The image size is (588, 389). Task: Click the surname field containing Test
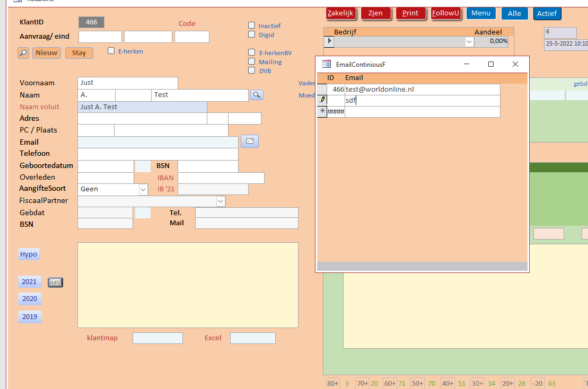200,95
